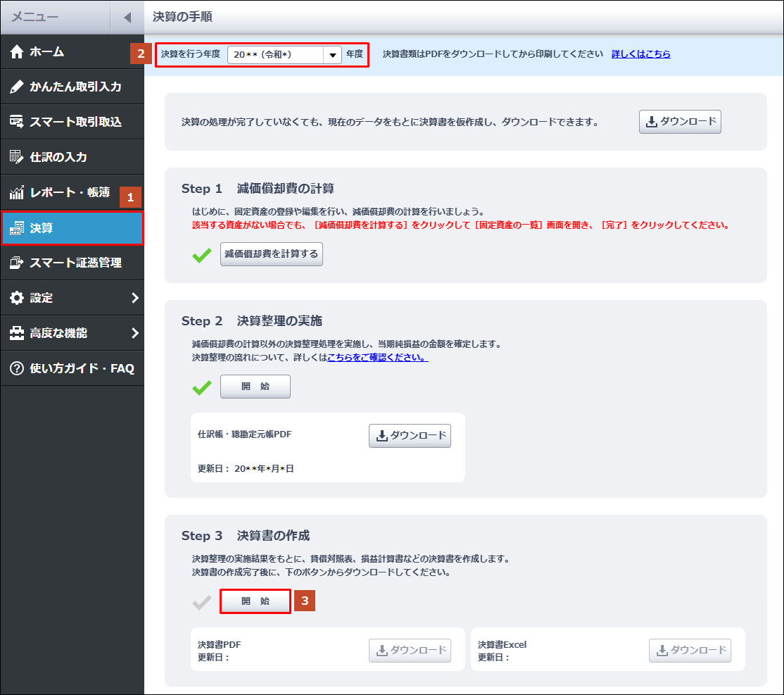The height and width of the screenshot is (695, 784).
Task: Click the 使い方ガイド・FAQ question mark icon
Action: point(17,368)
